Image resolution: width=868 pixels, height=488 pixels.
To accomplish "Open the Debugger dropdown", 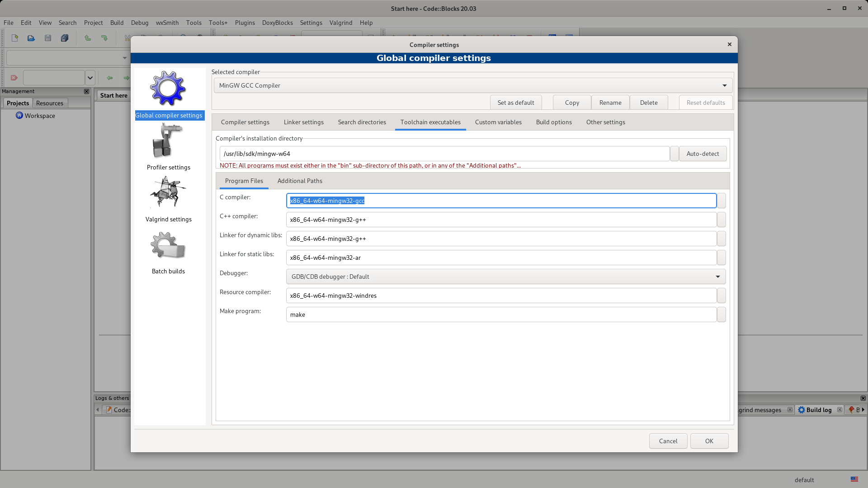I will click(506, 277).
